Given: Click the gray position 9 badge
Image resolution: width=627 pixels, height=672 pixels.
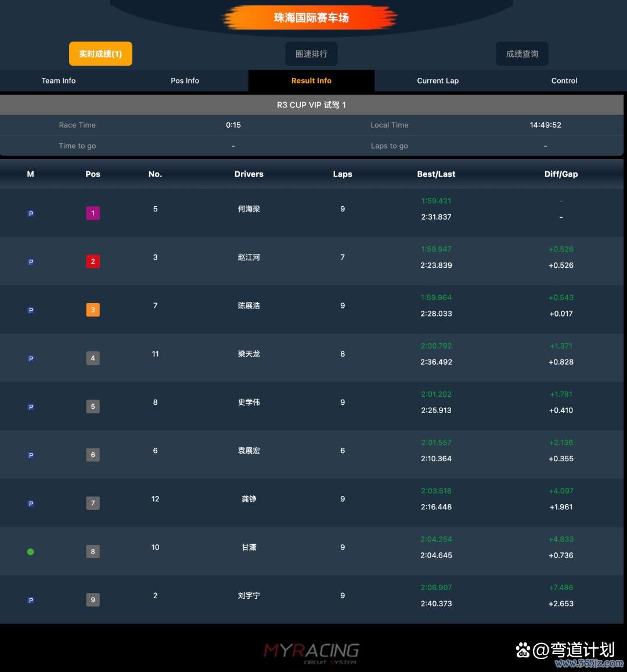Looking at the screenshot, I should pyautogui.click(x=93, y=599).
